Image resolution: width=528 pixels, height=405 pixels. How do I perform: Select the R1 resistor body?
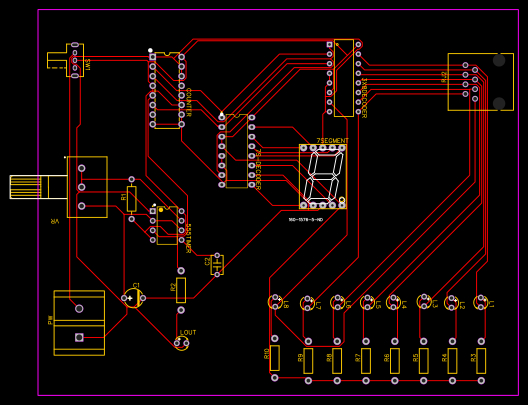coord(132,199)
